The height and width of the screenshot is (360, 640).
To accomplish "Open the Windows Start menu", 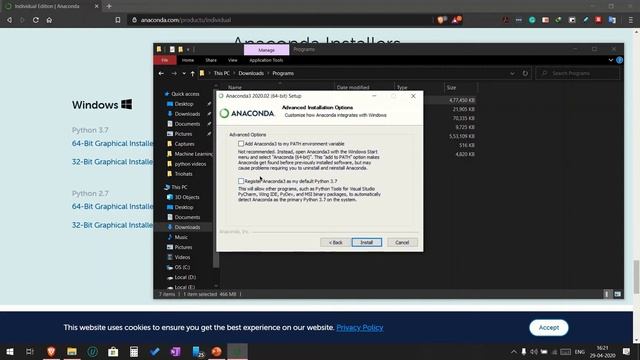I will click(x=10, y=351).
